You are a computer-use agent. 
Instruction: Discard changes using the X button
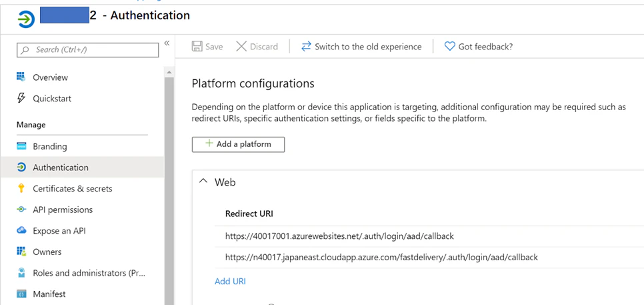(257, 47)
